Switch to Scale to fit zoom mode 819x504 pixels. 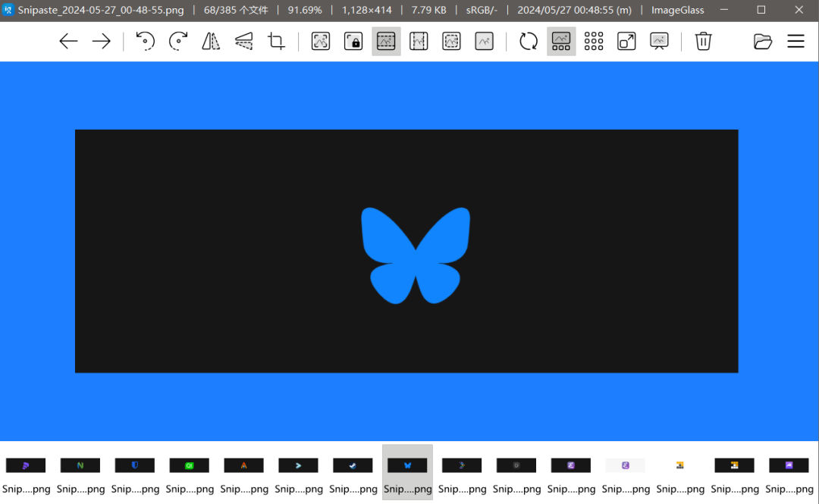coord(451,41)
